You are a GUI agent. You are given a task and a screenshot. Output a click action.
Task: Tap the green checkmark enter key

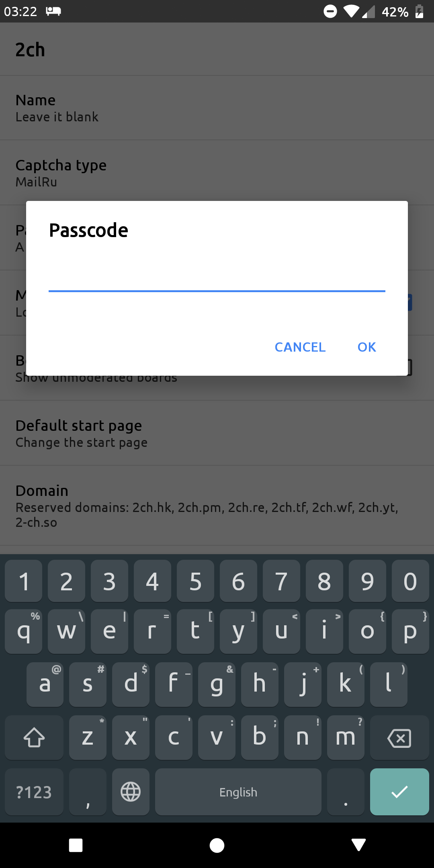(x=399, y=792)
